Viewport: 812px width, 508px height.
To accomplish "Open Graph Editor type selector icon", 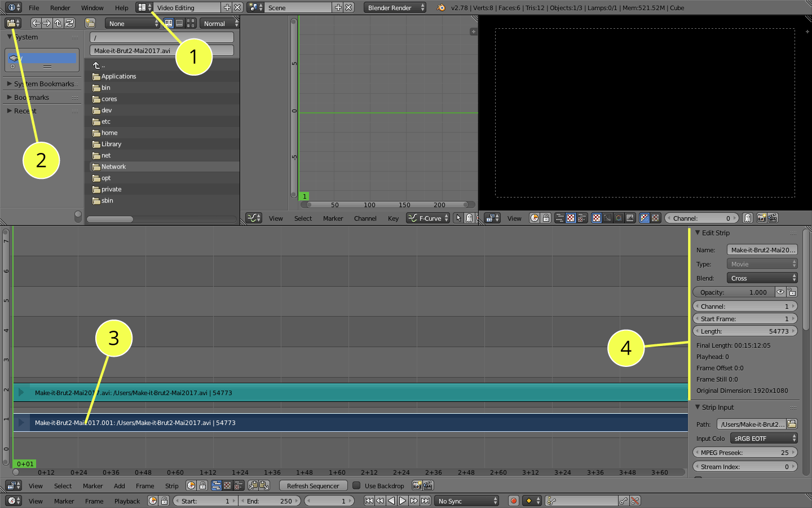I will coord(254,218).
